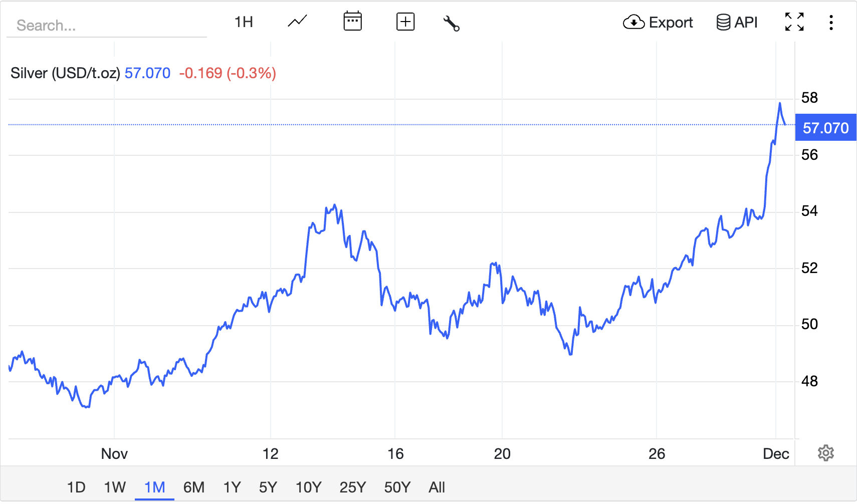Screen dimensions: 857x504
Task: Open the three-dot overflow menu
Action: [x=831, y=22]
